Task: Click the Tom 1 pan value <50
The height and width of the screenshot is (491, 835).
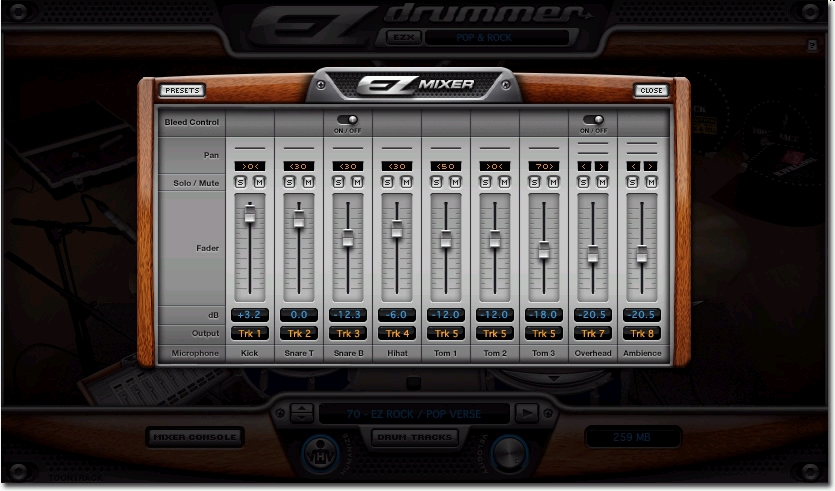Action: click(446, 167)
